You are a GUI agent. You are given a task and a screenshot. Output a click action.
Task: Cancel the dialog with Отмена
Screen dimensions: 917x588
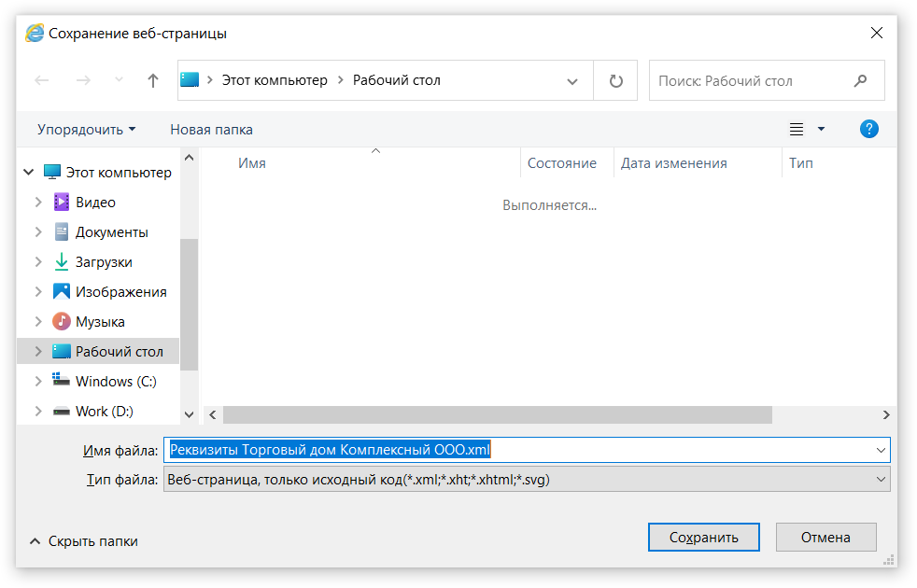pyautogui.click(x=825, y=538)
